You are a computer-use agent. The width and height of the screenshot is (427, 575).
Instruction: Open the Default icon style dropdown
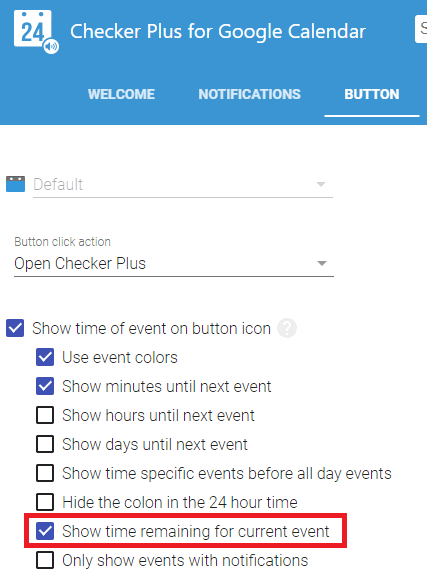[183, 184]
